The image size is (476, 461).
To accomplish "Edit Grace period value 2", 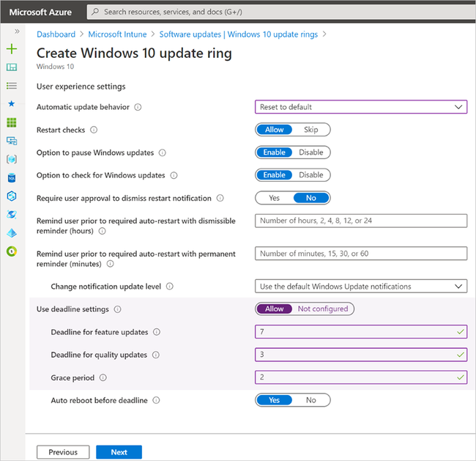I will point(361,377).
